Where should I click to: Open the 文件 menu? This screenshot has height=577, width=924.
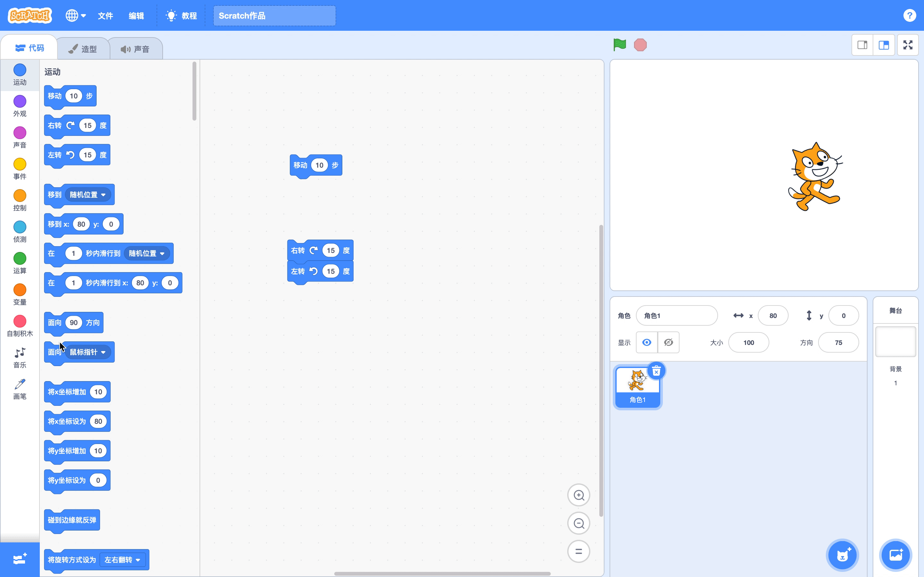[105, 16]
